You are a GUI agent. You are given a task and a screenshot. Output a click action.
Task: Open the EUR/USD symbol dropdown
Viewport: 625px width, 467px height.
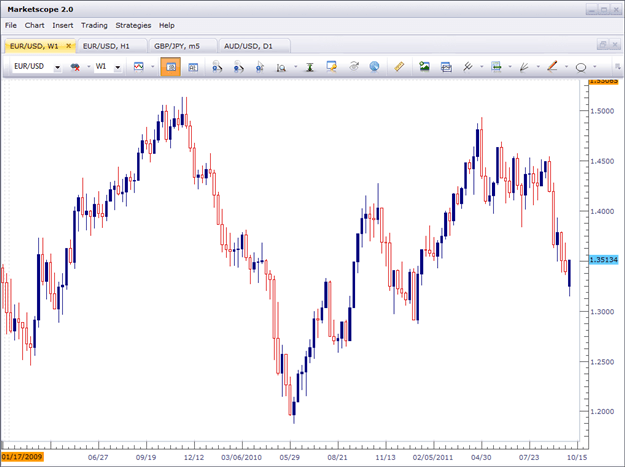pyautogui.click(x=57, y=67)
